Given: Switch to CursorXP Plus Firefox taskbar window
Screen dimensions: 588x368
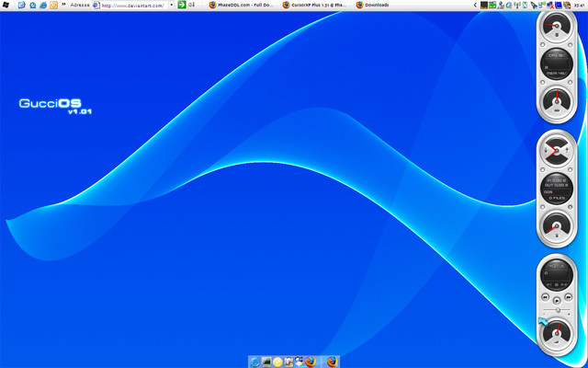Looking at the screenshot, I should pos(315,5).
